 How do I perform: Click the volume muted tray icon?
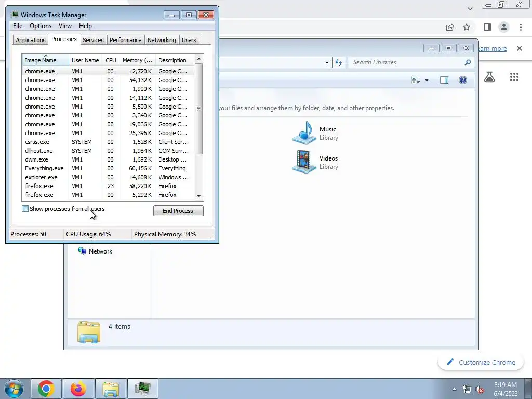click(480, 390)
